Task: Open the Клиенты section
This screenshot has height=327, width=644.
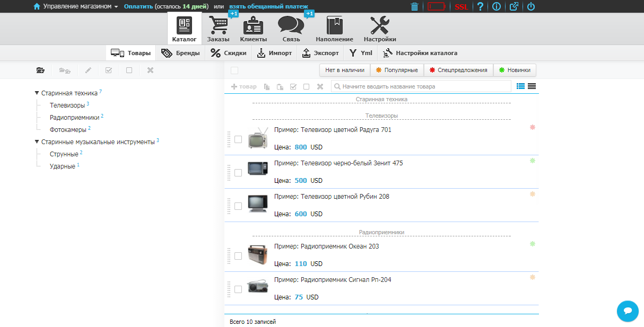Action: [x=253, y=29]
